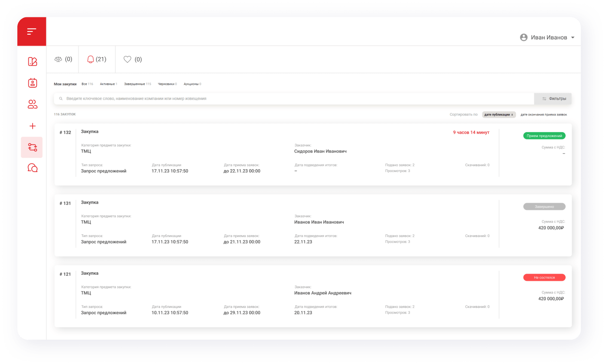Open the Фильтры button
This screenshot has height=364, width=605.
(x=553, y=99)
